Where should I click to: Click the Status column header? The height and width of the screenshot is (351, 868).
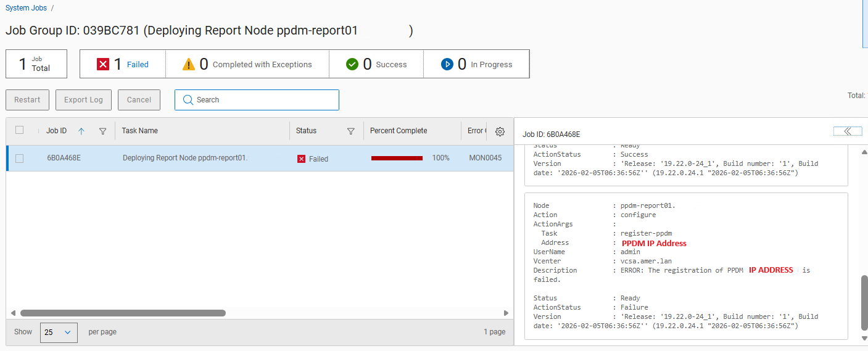click(306, 131)
